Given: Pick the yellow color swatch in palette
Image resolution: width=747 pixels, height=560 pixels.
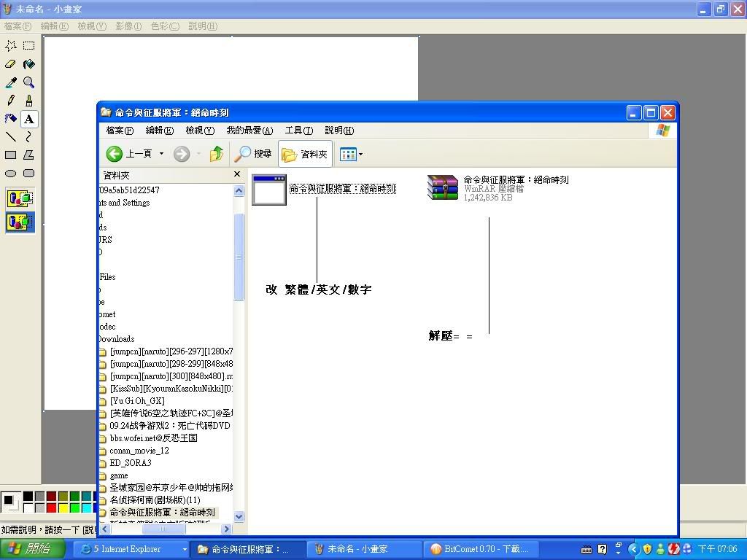Looking at the screenshot, I should click(63, 507).
